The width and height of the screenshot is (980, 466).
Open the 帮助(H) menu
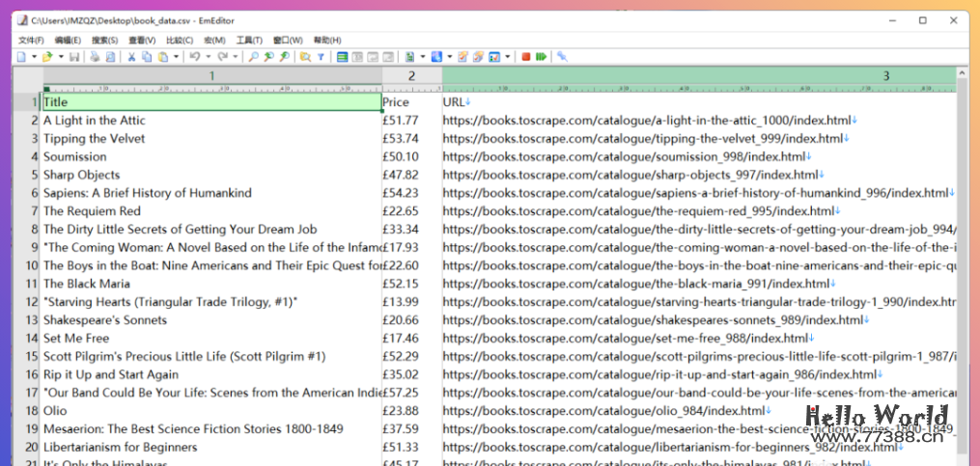[327, 41]
